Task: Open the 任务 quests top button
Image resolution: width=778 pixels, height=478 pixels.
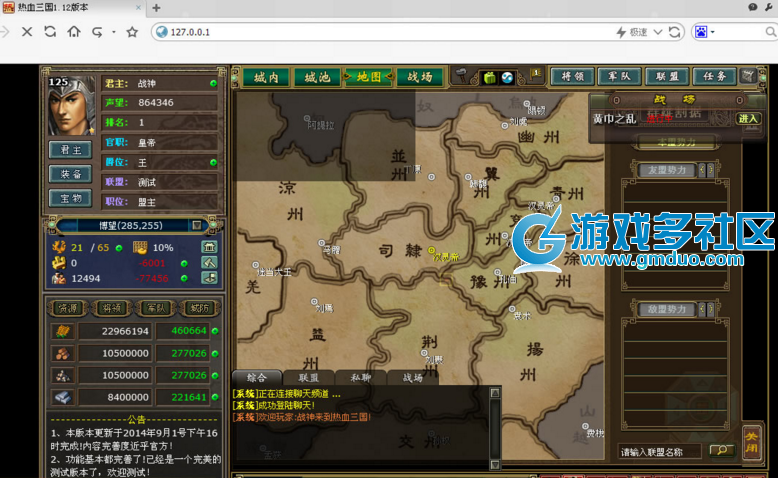Action: [x=714, y=76]
